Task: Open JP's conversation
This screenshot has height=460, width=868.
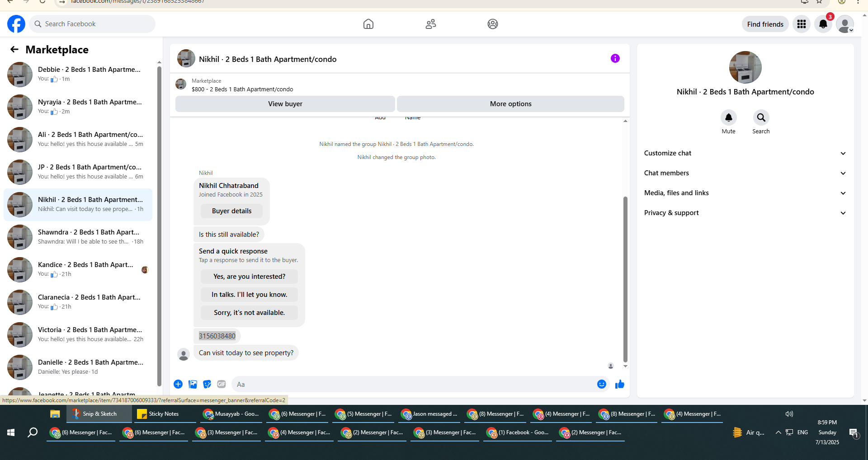Action: click(78, 172)
